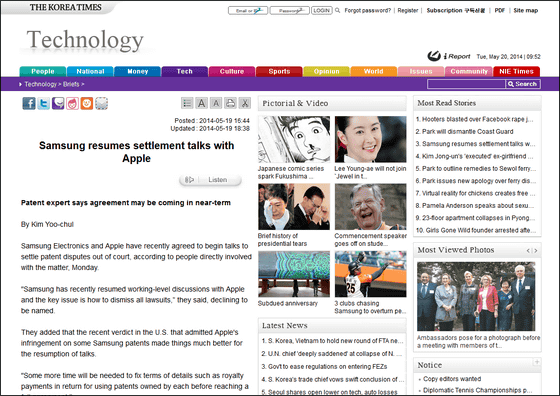Open the Tech tab
The height and width of the screenshot is (396, 560).
coord(185,71)
